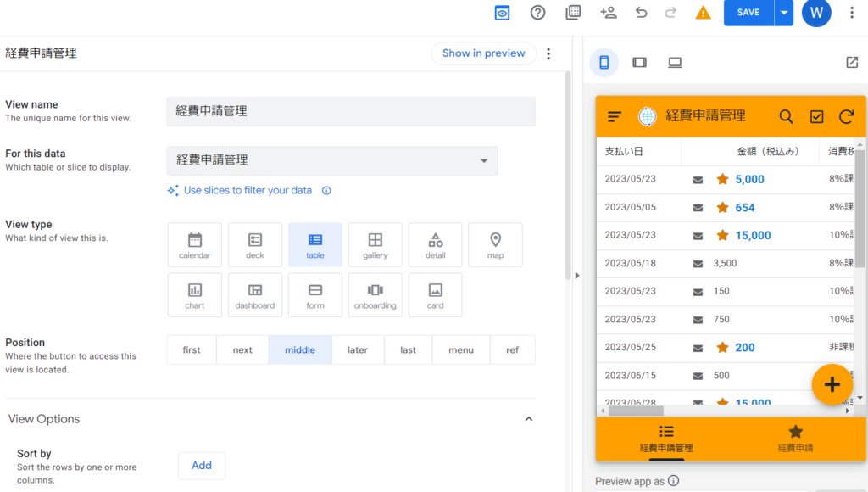Switch preview to tablet mode
The width and height of the screenshot is (868, 492).
pos(640,62)
